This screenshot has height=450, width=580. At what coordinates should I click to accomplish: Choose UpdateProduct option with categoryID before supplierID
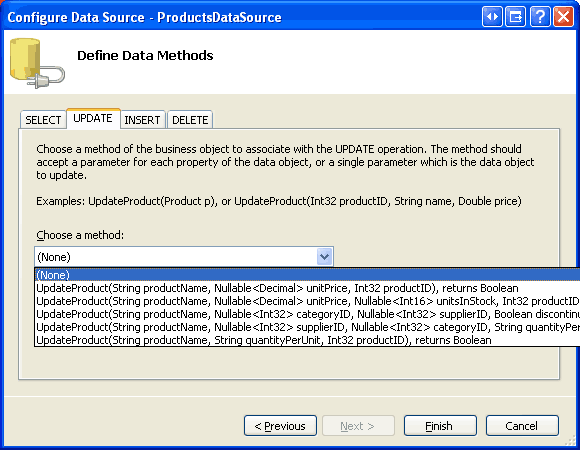coord(307,314)
